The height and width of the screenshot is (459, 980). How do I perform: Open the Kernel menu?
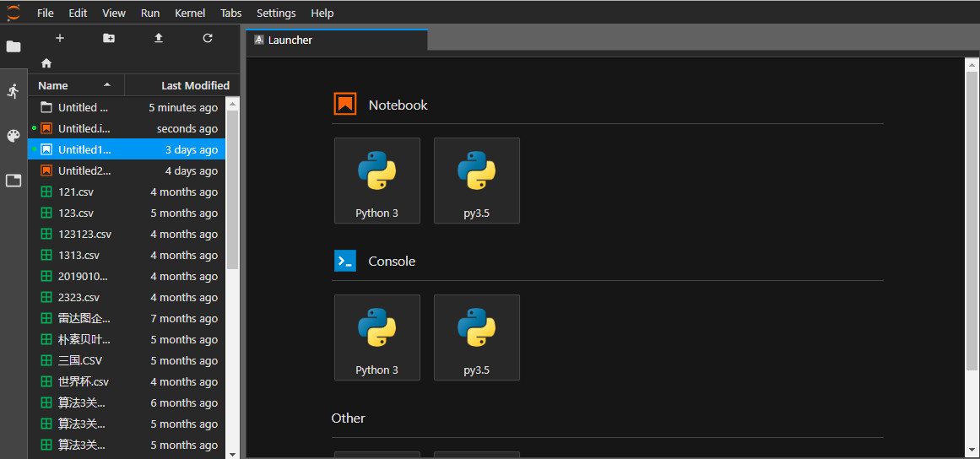point(190,13)
